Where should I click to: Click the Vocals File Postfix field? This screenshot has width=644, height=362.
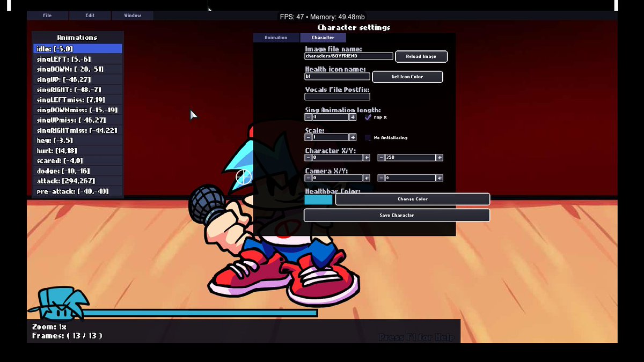coord(337,97)
